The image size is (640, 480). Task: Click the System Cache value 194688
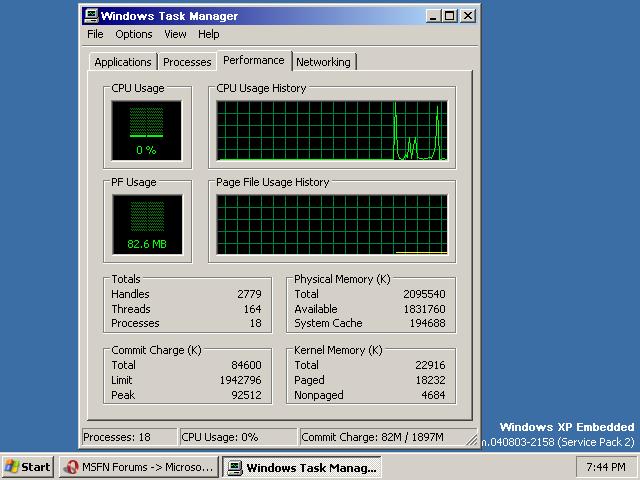tap(427, 323)
